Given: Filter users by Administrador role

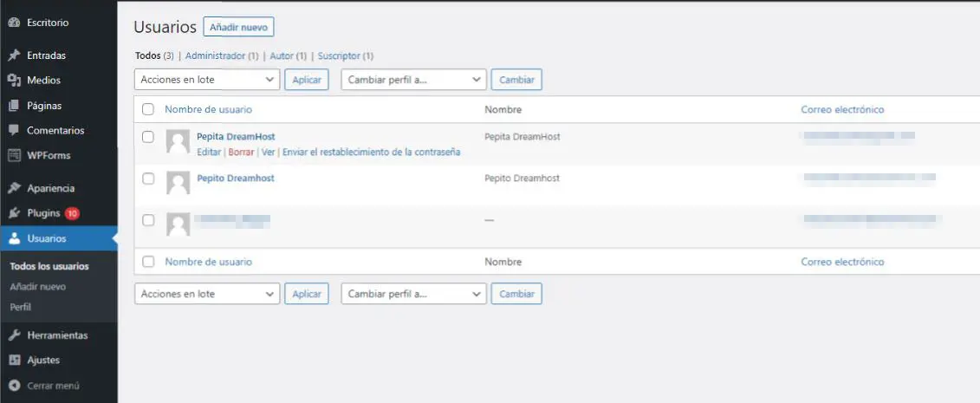Looking at the screenshot, I should [215, 56].
